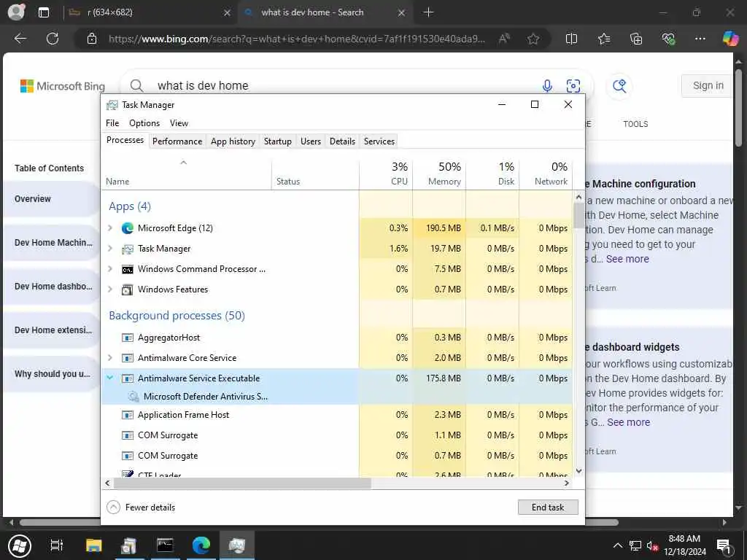Expand the Task Manager process row
Viewport: 747px width, 560px height.
[110, 249]
